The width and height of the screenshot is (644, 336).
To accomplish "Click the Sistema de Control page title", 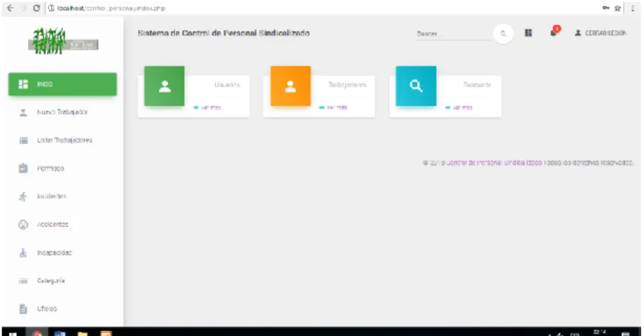I will (224, 34).
